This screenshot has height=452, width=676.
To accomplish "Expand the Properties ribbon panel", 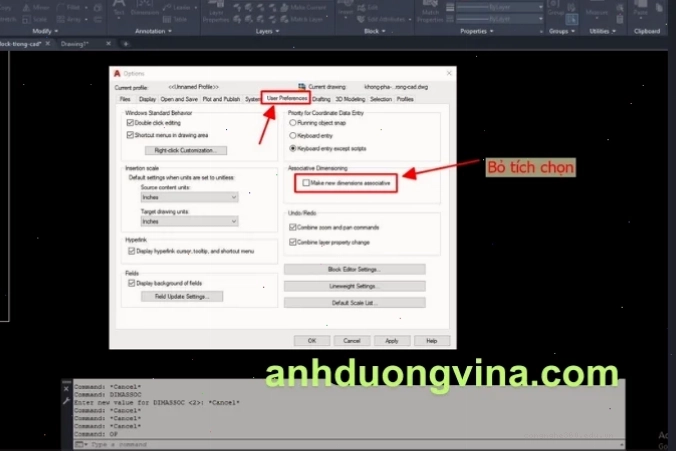I will (x=476, y=31).
